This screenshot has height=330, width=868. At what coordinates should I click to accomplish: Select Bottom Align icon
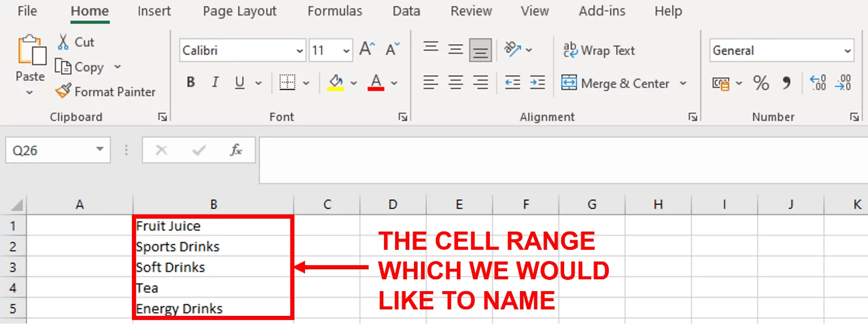481,51
